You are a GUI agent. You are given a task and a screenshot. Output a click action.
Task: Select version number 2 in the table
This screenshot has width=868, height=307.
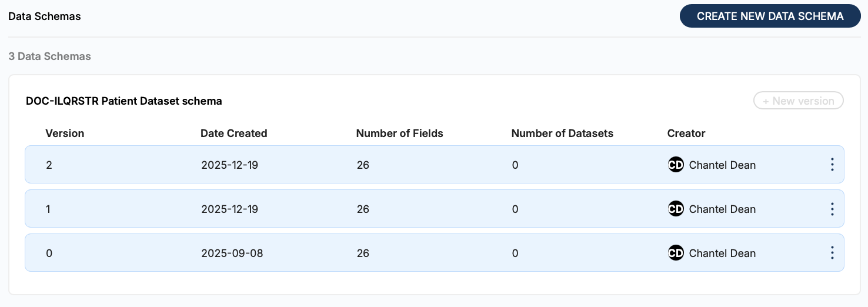(x=49, y=165)
